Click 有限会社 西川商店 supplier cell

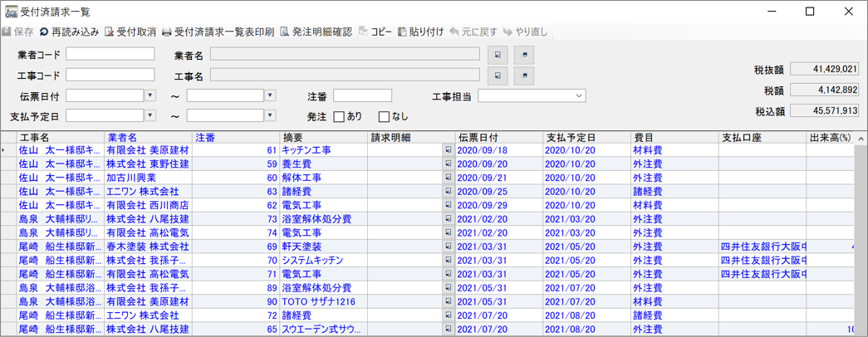(148, 205)
